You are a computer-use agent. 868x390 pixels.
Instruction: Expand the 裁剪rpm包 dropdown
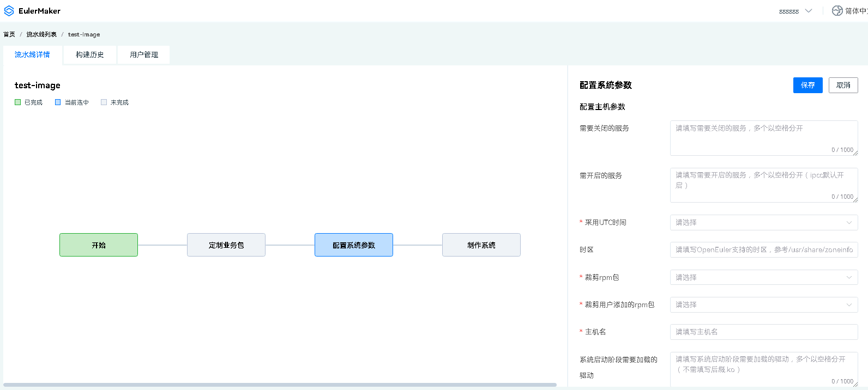(x=763, y=277)
